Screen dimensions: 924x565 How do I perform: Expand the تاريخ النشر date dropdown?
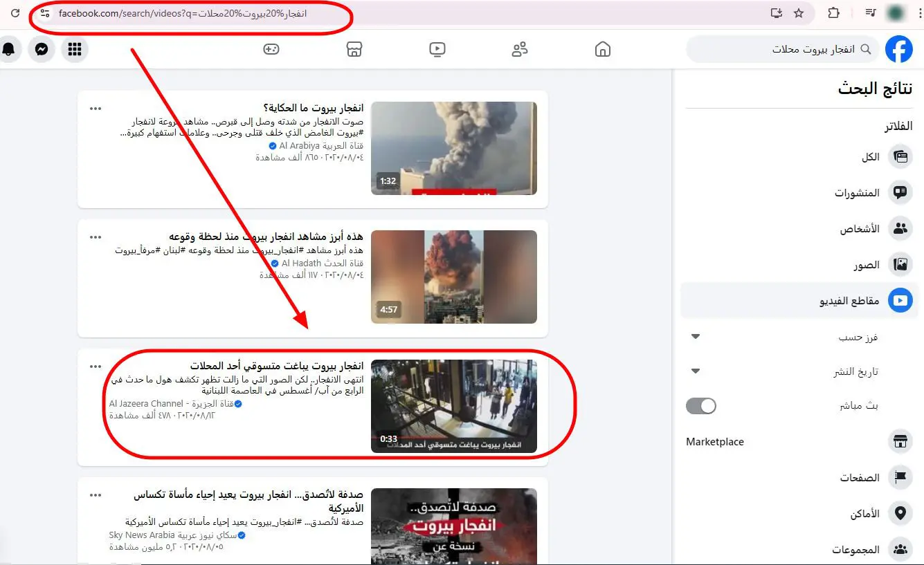point(696,371)
